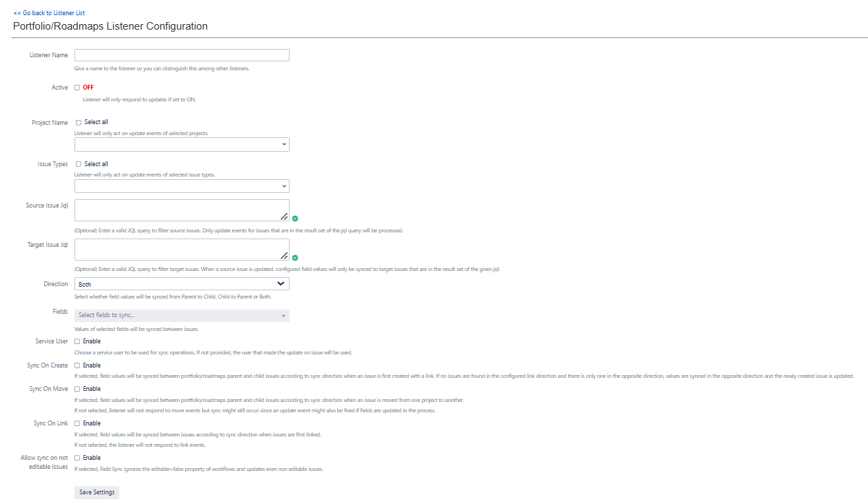Click green validation icon beside Target Issue Jql
Viewport: 868px width, 504px height.
click(295, 258)
